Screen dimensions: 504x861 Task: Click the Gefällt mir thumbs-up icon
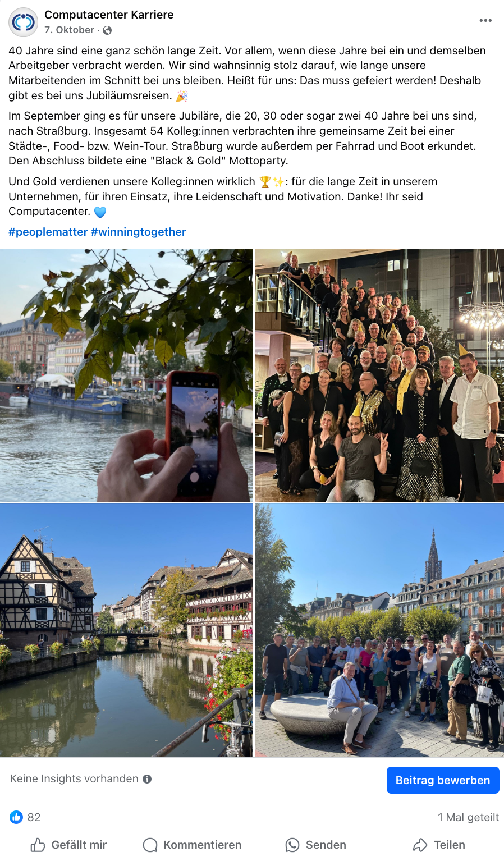coord(38,845)
